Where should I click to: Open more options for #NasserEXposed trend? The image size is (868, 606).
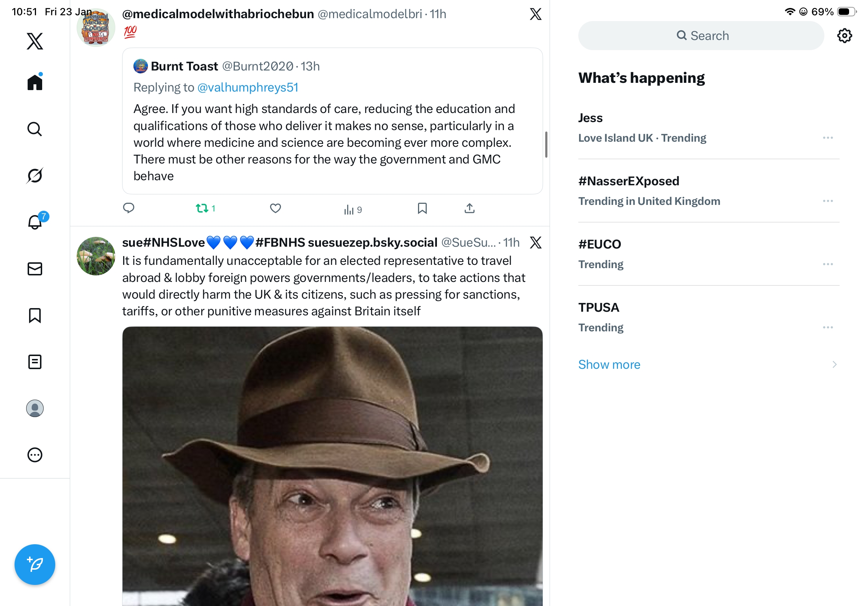pyautogui.click(x=827, y=201)
